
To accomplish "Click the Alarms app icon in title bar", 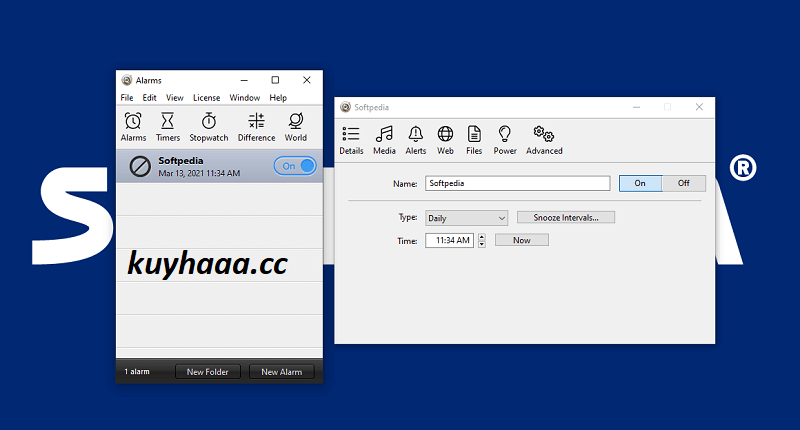I will coord(127,80).
